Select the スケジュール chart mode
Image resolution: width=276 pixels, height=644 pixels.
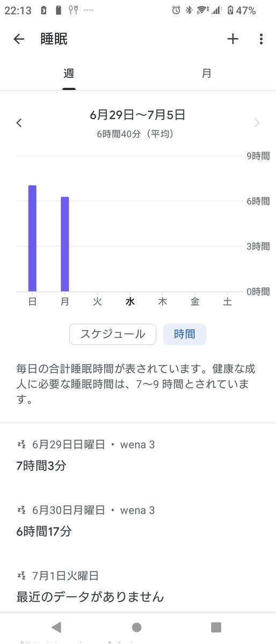tap(113, 334)
